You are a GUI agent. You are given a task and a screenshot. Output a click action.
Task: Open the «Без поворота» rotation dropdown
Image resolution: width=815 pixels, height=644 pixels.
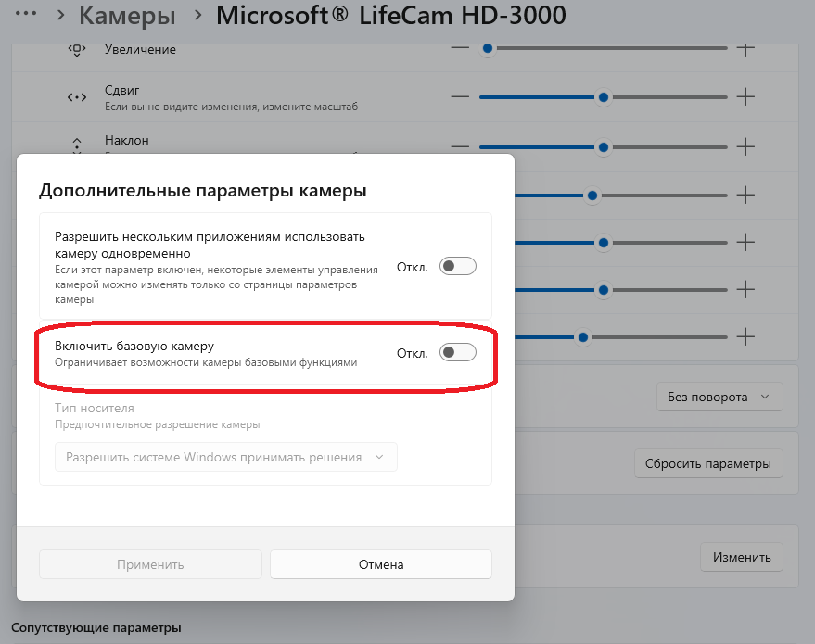click(719, 397)
